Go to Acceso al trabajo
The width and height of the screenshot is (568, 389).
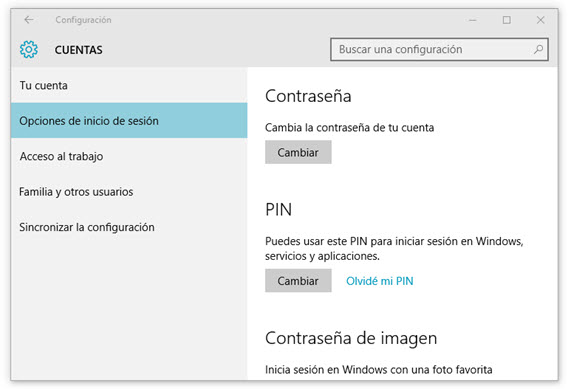[129, 156]
